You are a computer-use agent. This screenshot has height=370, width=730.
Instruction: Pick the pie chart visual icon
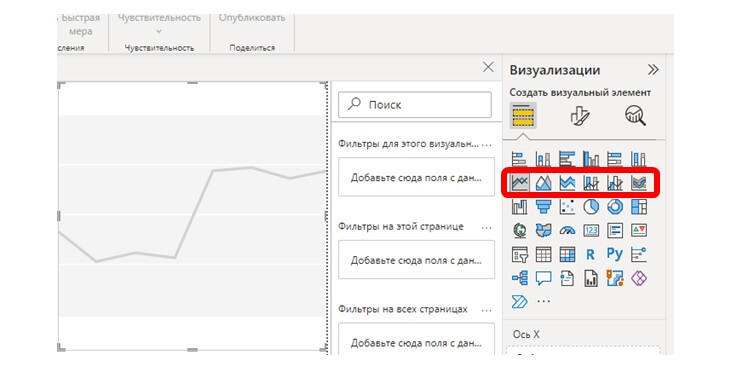tap(591, 207)
